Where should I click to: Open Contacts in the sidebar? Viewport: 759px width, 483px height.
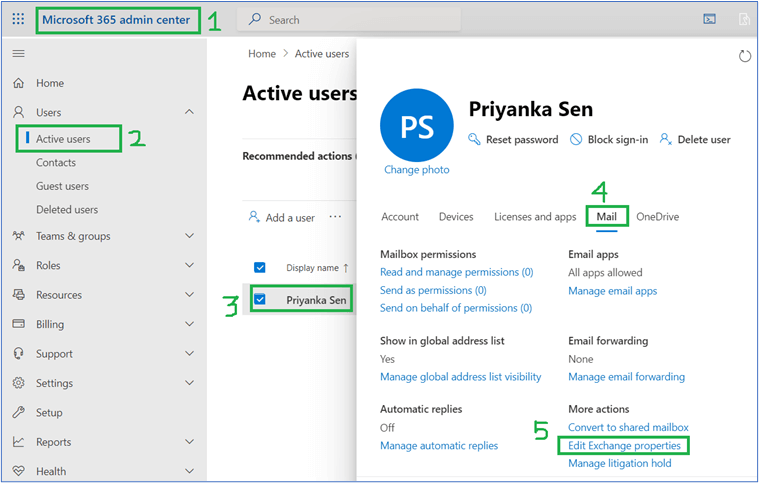56,163
